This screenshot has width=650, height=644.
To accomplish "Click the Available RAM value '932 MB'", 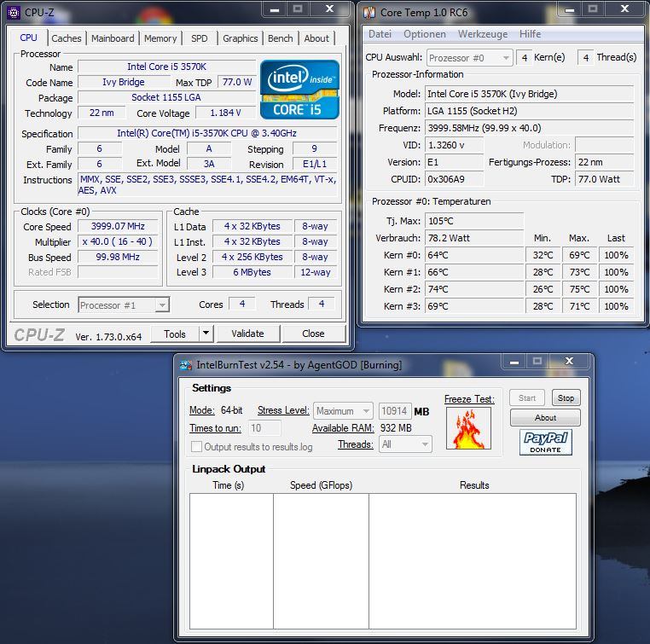I will [396, 428].
